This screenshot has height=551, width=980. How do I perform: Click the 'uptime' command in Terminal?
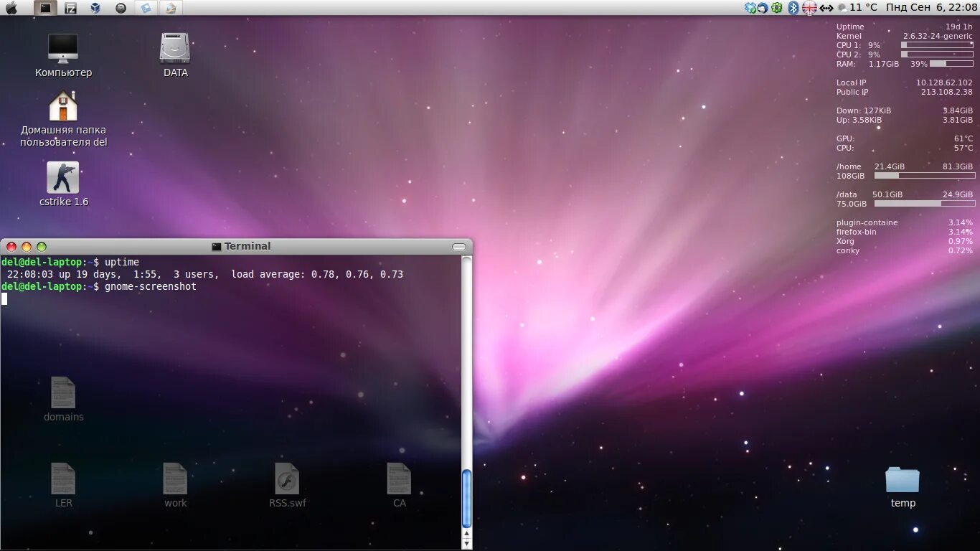(122, 263)
